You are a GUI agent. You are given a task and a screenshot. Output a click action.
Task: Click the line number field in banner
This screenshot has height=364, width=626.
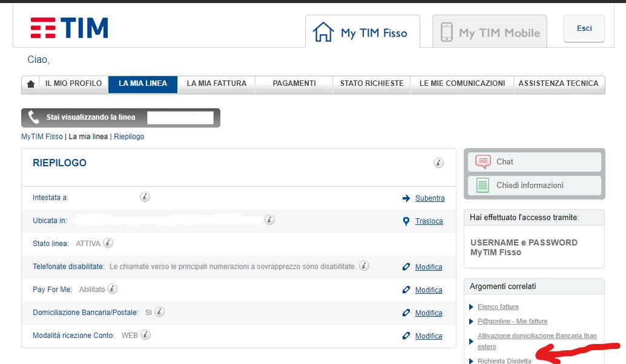[180, 118]
